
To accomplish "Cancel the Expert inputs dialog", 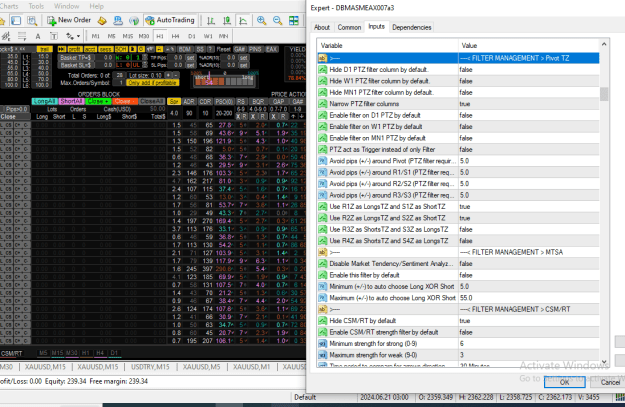I will pyautogui.click(x=610, y=382).
